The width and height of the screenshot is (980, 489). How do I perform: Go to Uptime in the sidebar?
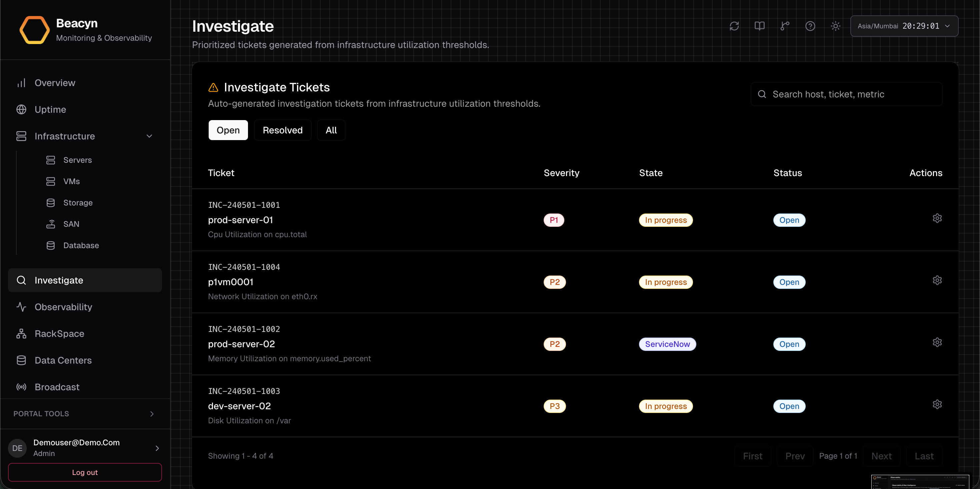pos(85,109)
